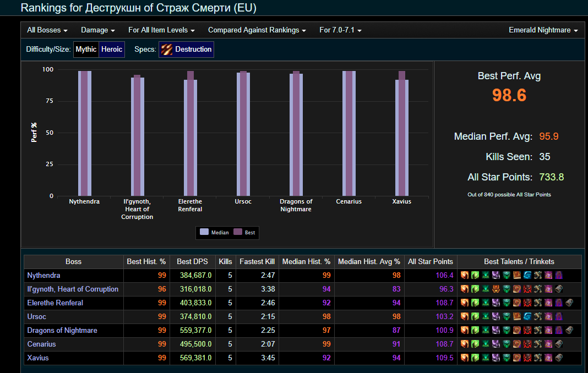The height and width of the screenshot is (373, 588).
Task: Open the Nythendra boss link
Action: coord(43,275)
